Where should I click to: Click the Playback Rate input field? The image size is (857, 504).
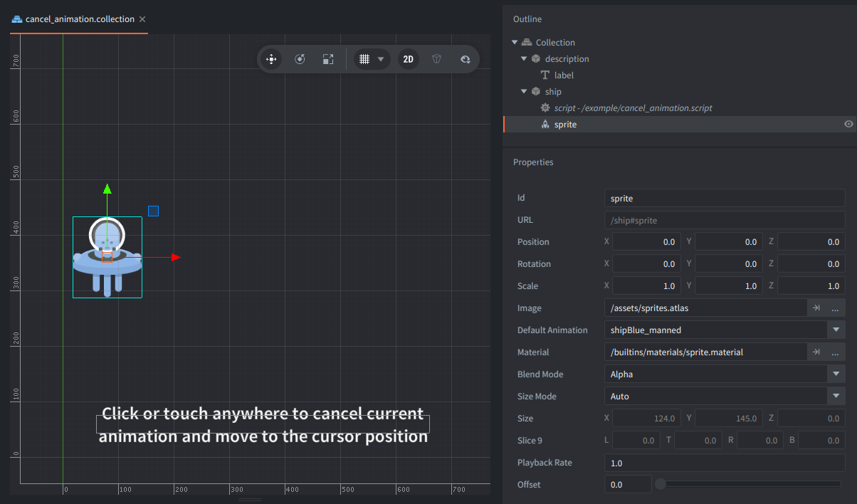725,463
